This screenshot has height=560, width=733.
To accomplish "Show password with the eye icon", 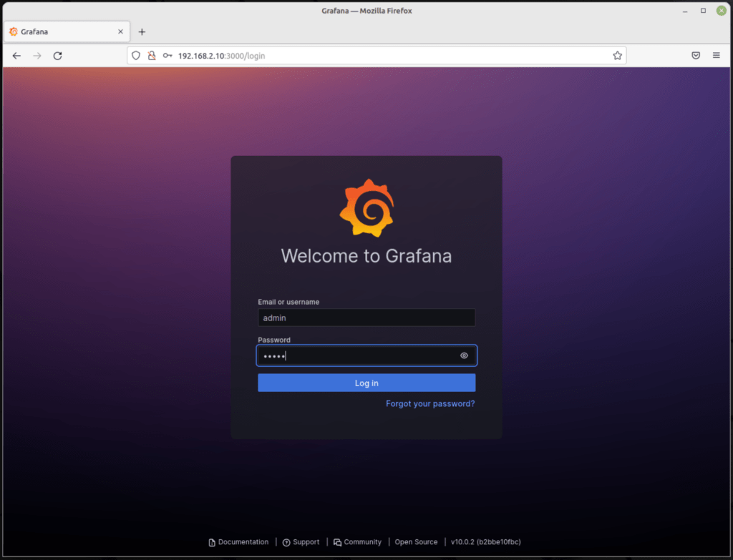I will click(x=464, y=355).
